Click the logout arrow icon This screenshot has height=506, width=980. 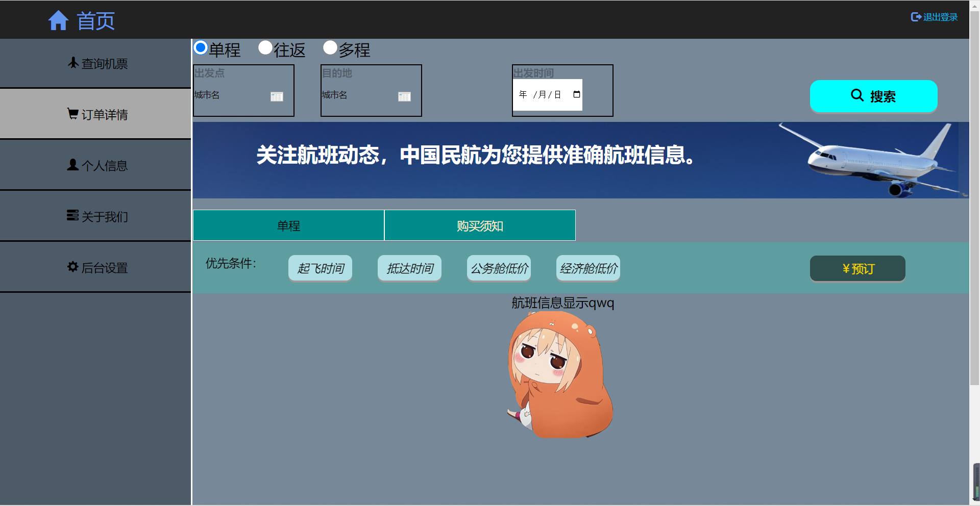tap(916, 17)
